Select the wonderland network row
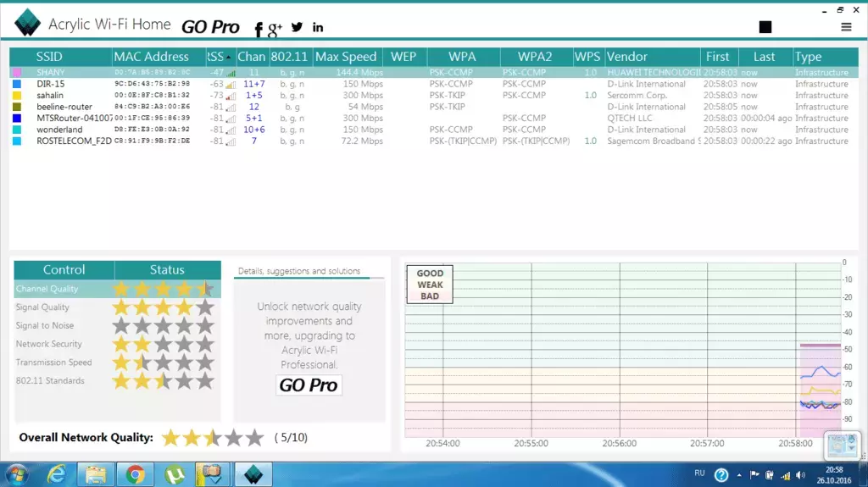The width and height of the screenshot is (868, 487). 433,130
